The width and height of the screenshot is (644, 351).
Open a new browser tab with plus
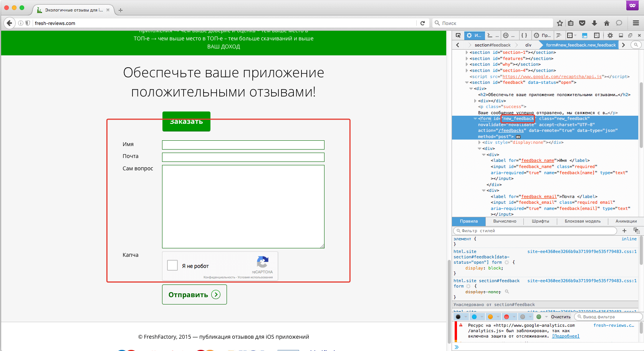(120, 10)
